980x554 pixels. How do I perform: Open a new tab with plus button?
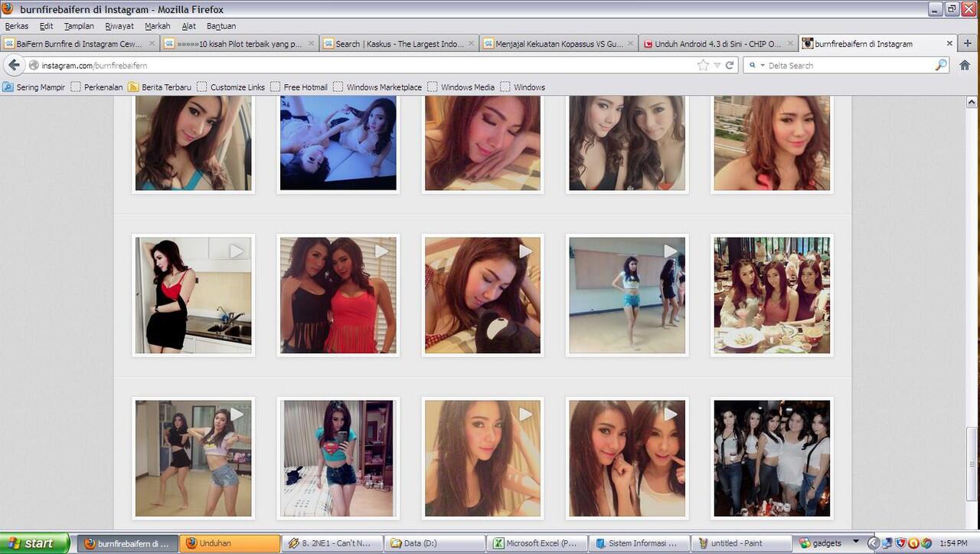point(968,44)
